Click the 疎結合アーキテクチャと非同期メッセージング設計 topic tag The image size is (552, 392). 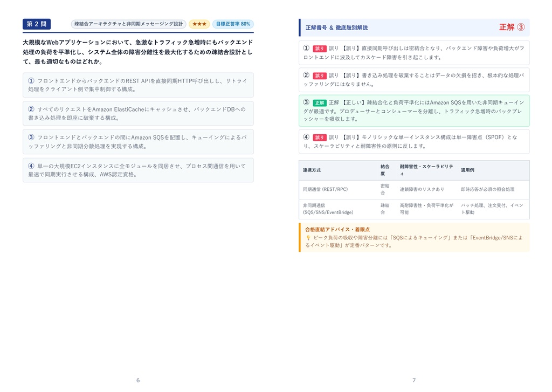(x=128, y=24)
